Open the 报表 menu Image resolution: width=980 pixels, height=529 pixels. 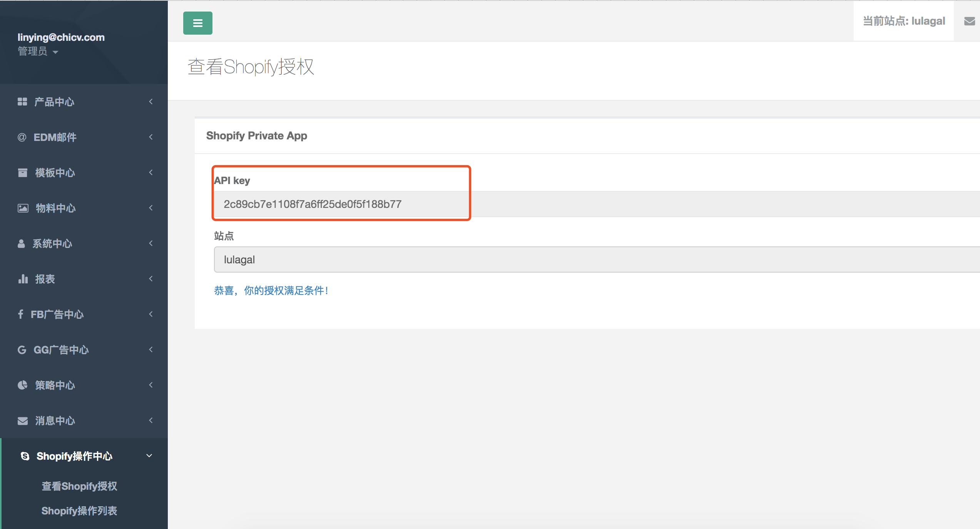click(x=84, y=279)
